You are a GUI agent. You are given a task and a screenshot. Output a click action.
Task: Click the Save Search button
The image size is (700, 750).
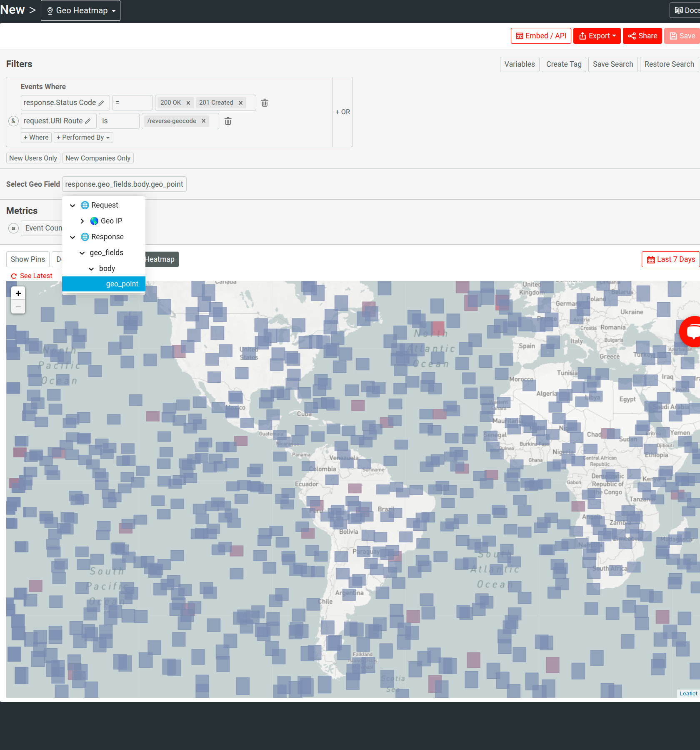tap(612, 64)
